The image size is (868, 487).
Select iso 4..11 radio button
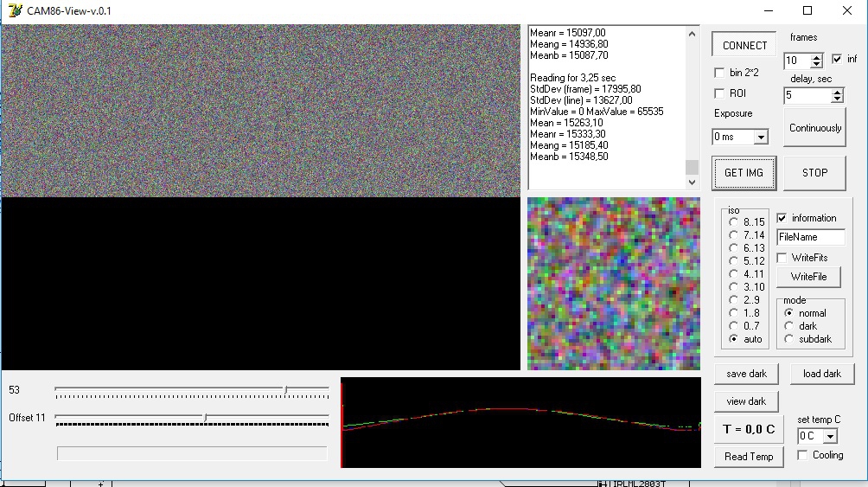click(x=733, y=273)
